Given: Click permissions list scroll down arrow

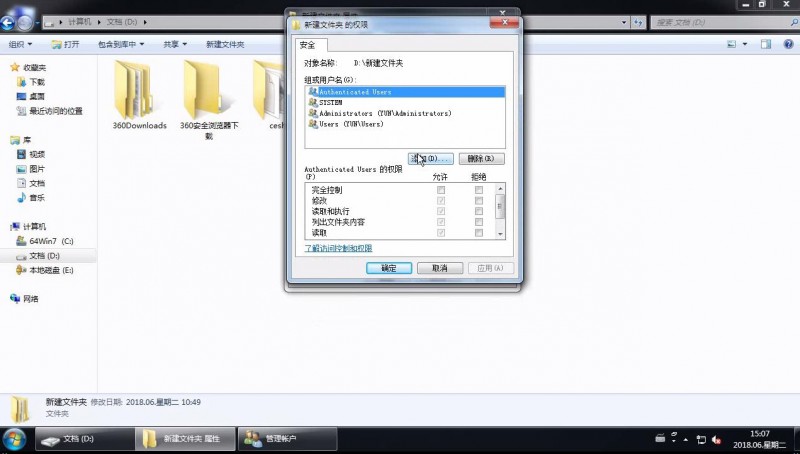Looking at the screenshot, I should tap(501, 234).
